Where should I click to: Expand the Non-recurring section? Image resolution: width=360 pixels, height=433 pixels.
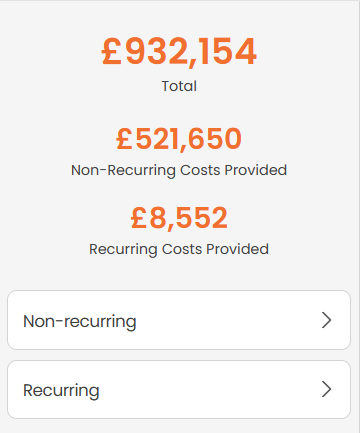pyautogui.click(x=179, y=320)
